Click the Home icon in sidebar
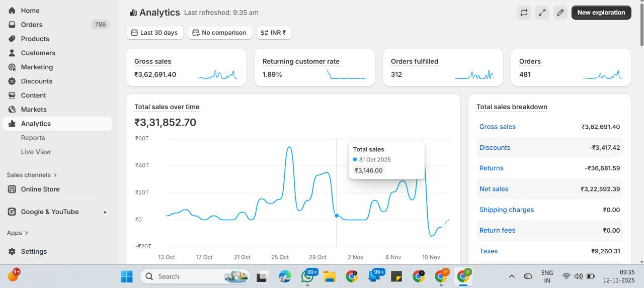 pyautogui.click(x=12, y=11)
